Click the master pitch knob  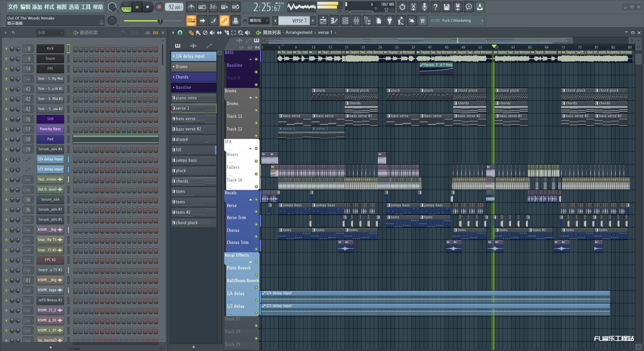[x=112, y=21]
